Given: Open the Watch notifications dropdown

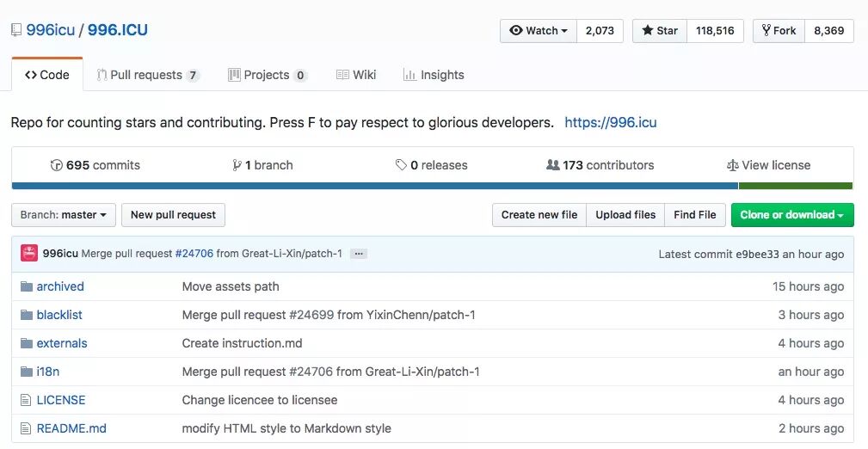Looking at the screenshot, I should pyautogui.click(x=539, y=31).
